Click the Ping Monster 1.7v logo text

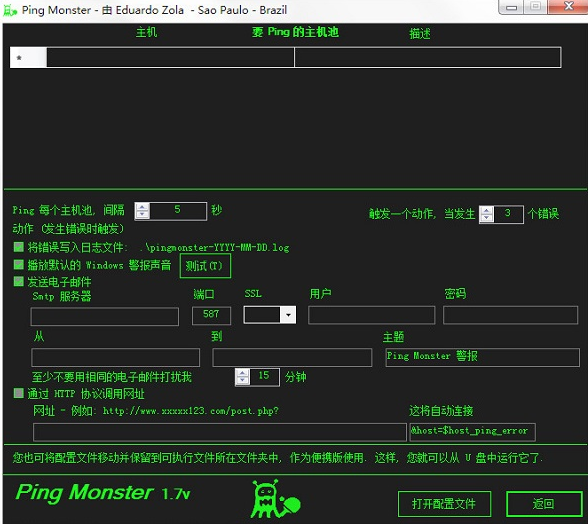pyautogui.click(x=103, y=493)
